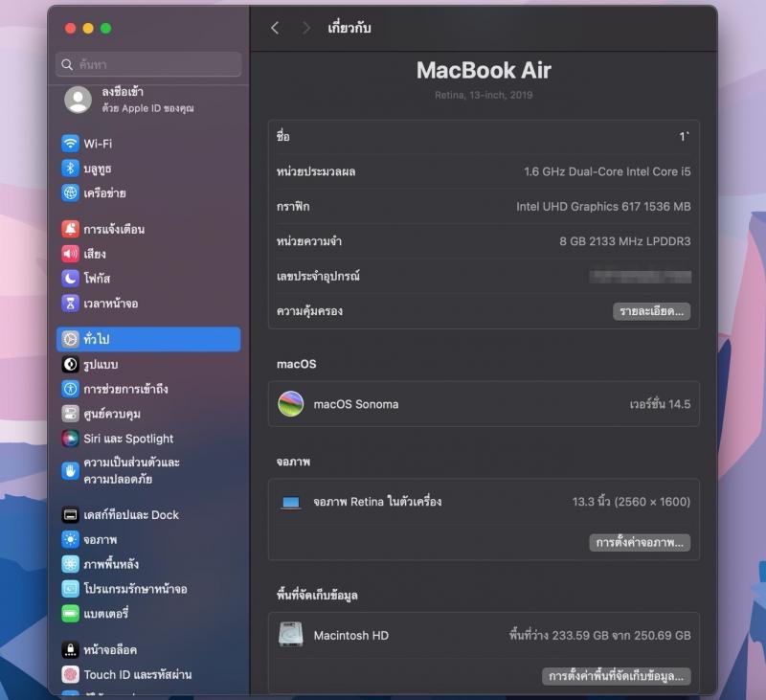Open Privacy & Security hand icon

(x=70, y=471)
